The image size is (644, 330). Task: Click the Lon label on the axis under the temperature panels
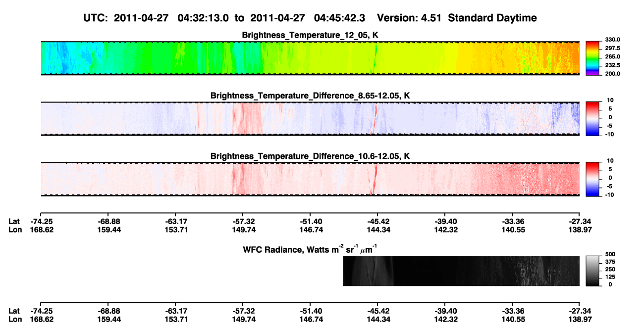point(15,230)
